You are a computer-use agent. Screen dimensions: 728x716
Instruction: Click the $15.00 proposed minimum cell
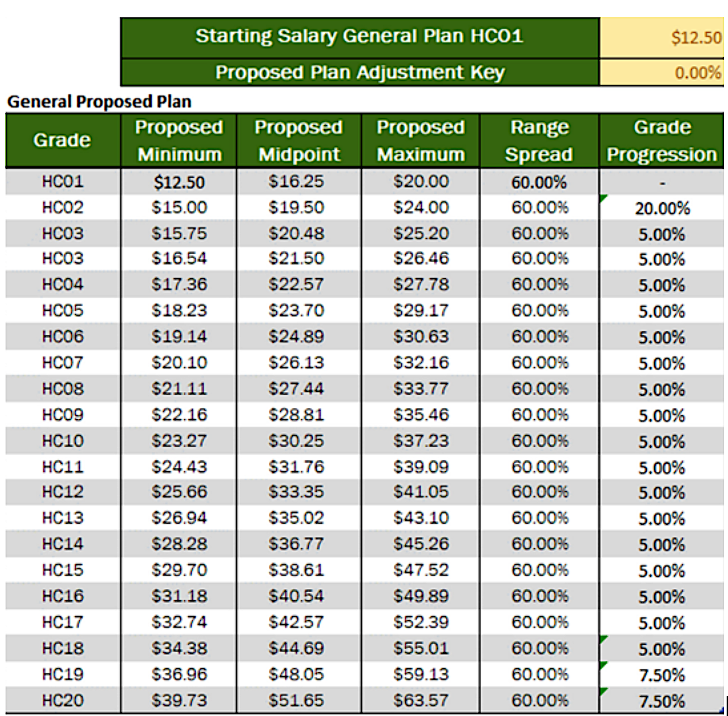[179, 208]
